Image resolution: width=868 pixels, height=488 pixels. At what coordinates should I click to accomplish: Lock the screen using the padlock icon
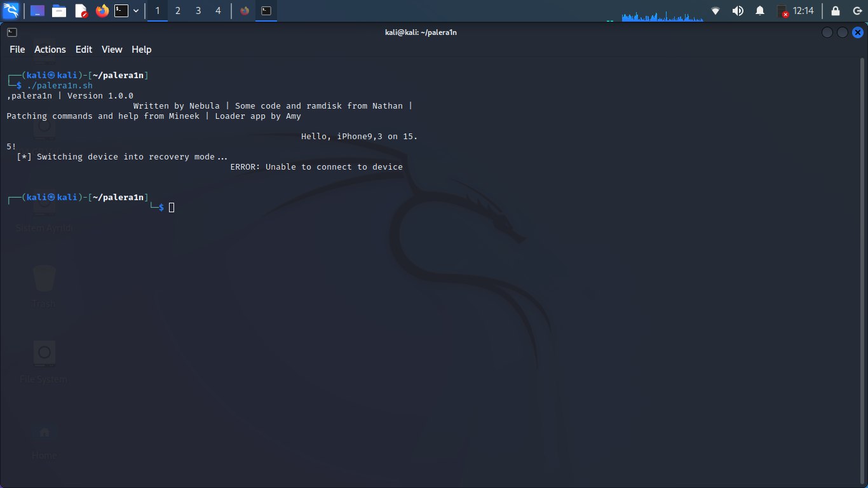(x=836, y=10)
